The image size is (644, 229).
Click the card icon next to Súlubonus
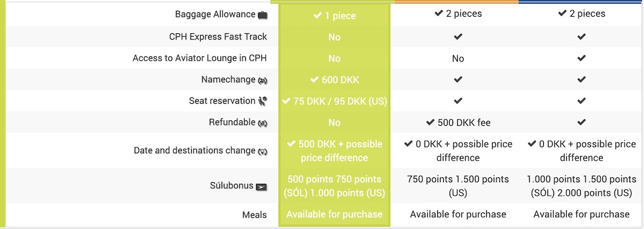[x=261, y=187]
